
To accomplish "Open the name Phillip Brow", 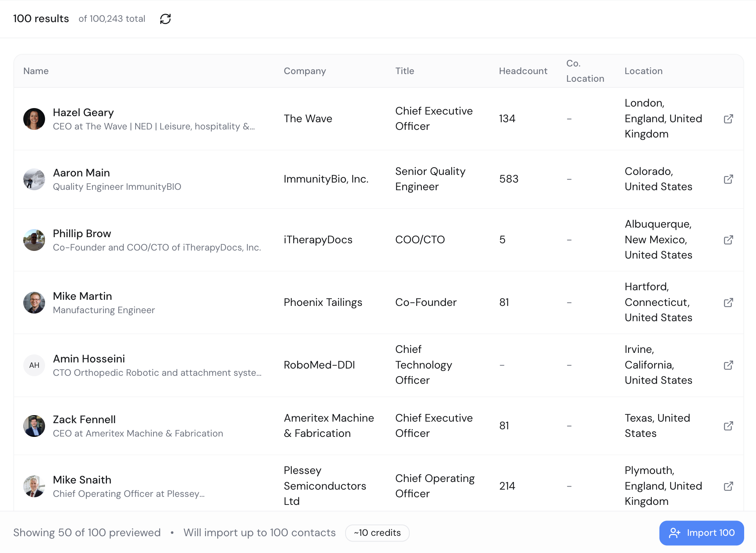I will click(82, 233).
